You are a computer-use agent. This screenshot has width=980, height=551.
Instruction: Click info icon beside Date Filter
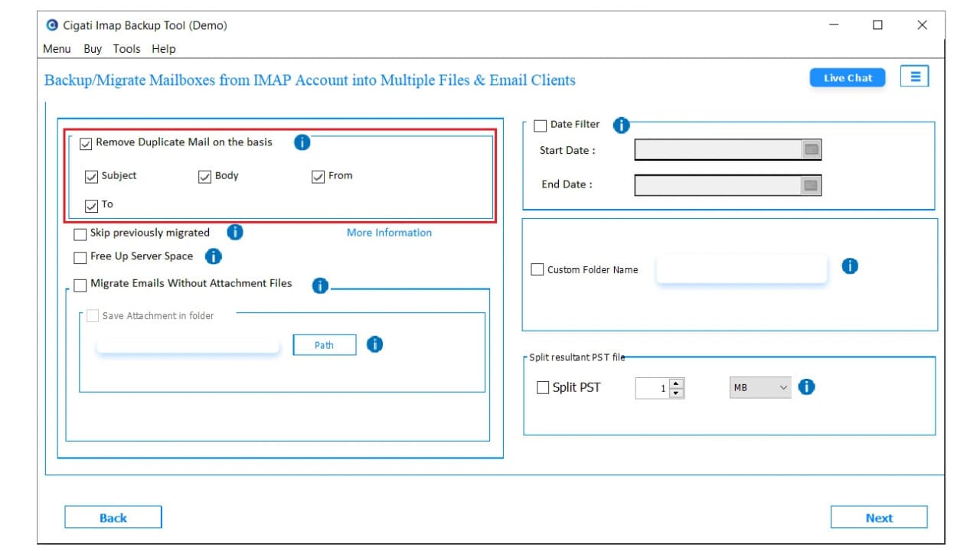point(622,126)
